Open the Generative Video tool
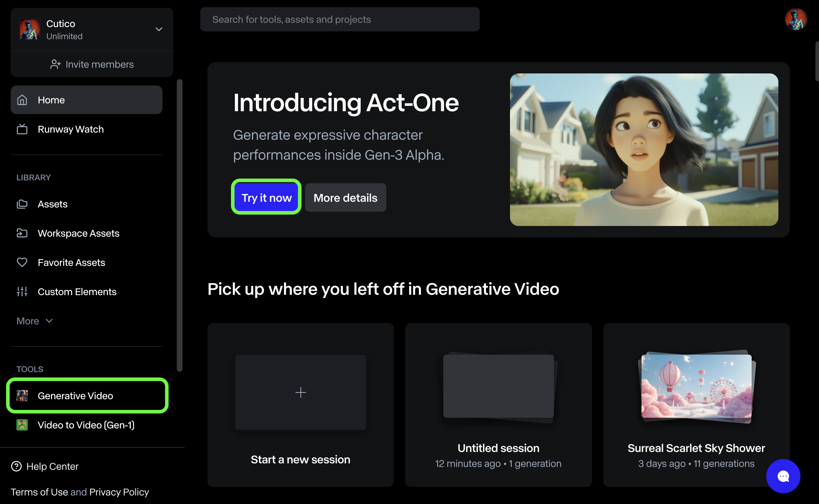 pos(87,396)
